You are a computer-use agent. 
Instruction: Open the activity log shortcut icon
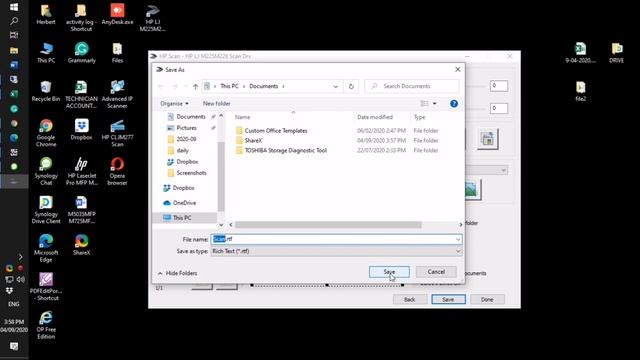pyautogui.click(x=81, y=18)
